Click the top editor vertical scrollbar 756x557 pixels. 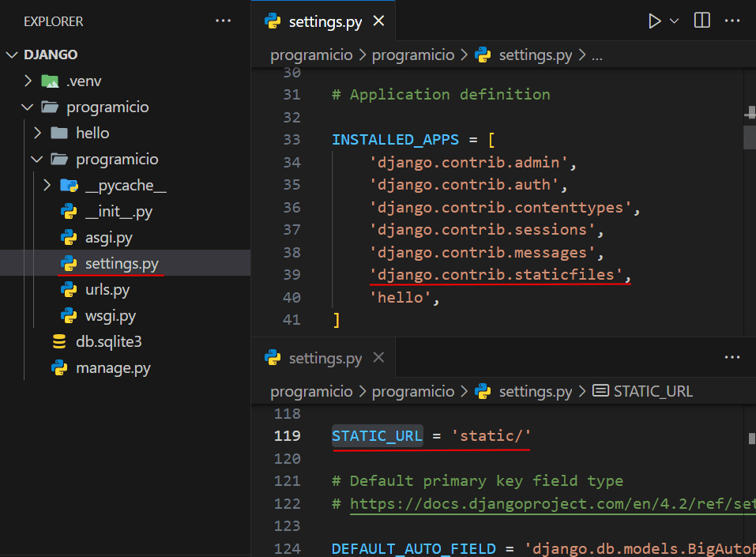[x=750, y=137]
